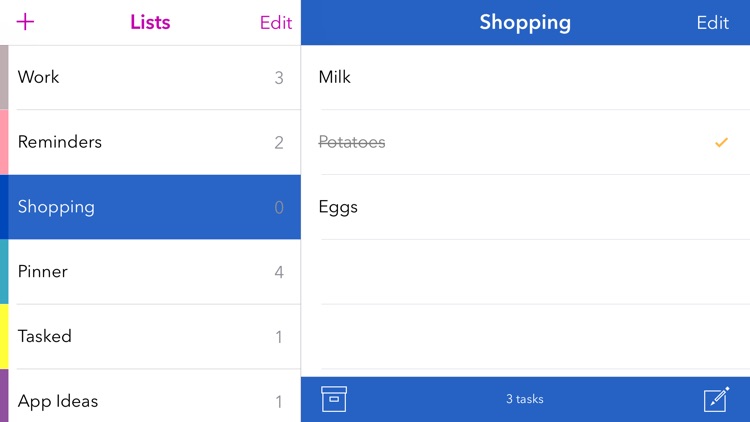
Task: Tap the purple App Ideas color tag
Action: click(4, 397)
